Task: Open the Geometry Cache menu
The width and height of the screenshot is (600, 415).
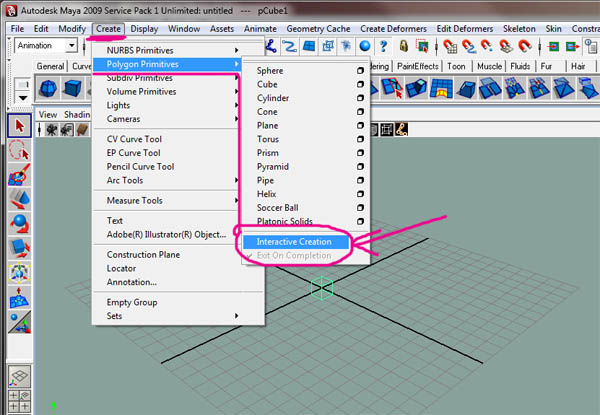Action: [318, 29]
